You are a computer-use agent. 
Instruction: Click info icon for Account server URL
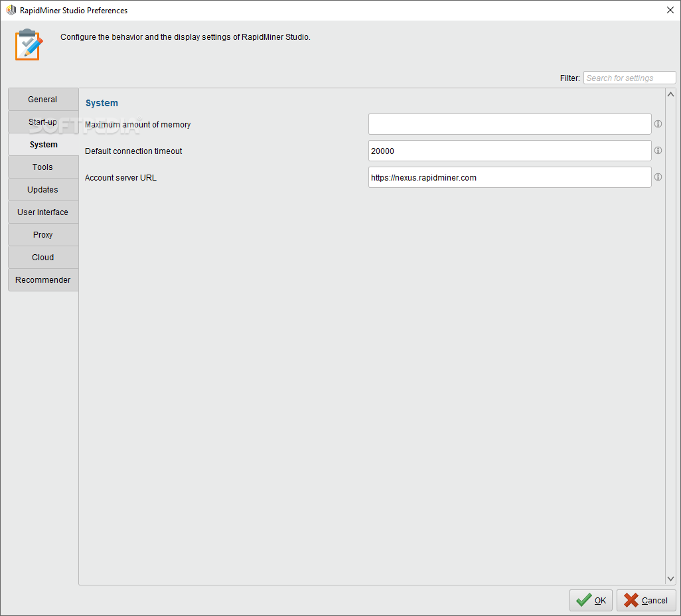(x=658, y=177)
